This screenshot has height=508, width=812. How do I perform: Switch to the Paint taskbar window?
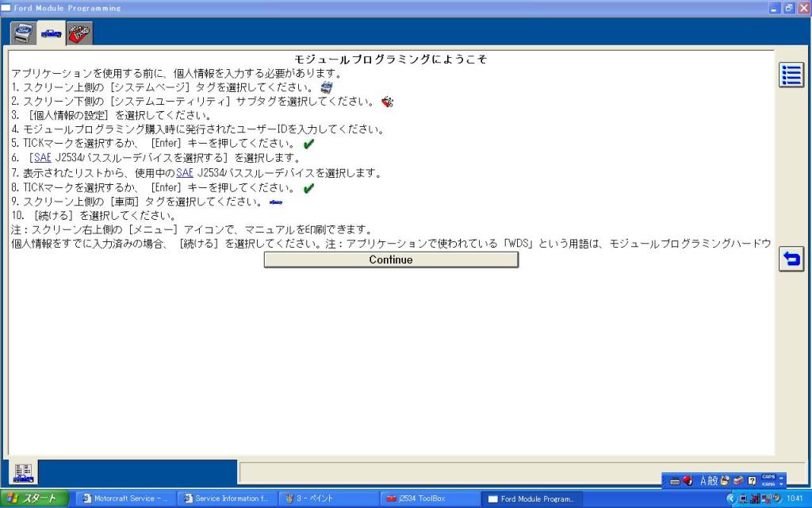327,498
